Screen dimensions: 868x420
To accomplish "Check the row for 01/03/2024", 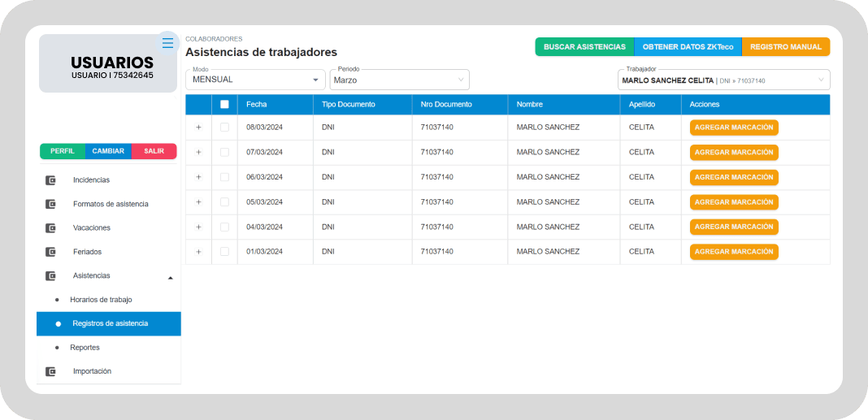I will click(x=224, y=252).
